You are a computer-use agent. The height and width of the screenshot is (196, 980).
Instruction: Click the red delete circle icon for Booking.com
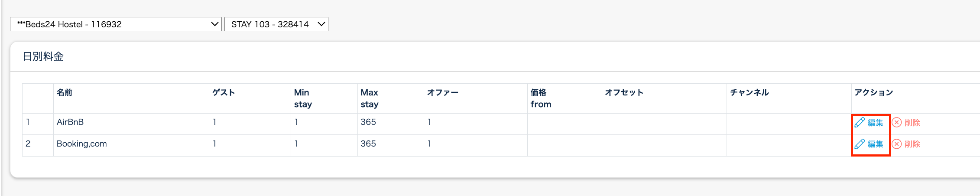pyautogui.click(x=897, y=144)
